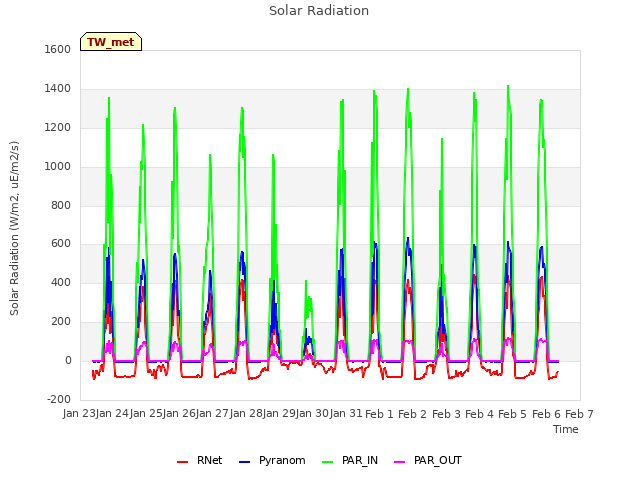Click the Jan 24 x-axis tick label

click(112, 413)
